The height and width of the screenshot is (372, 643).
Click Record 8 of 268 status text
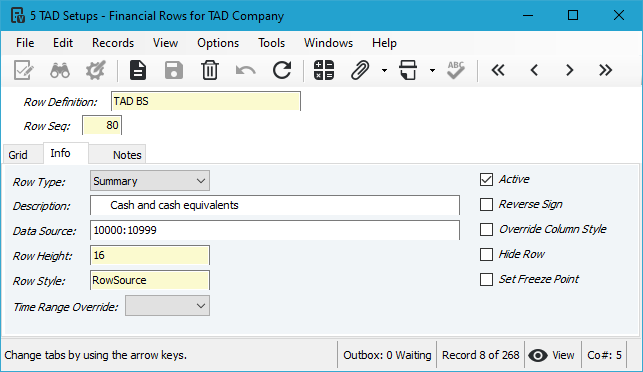click(481, 355)
